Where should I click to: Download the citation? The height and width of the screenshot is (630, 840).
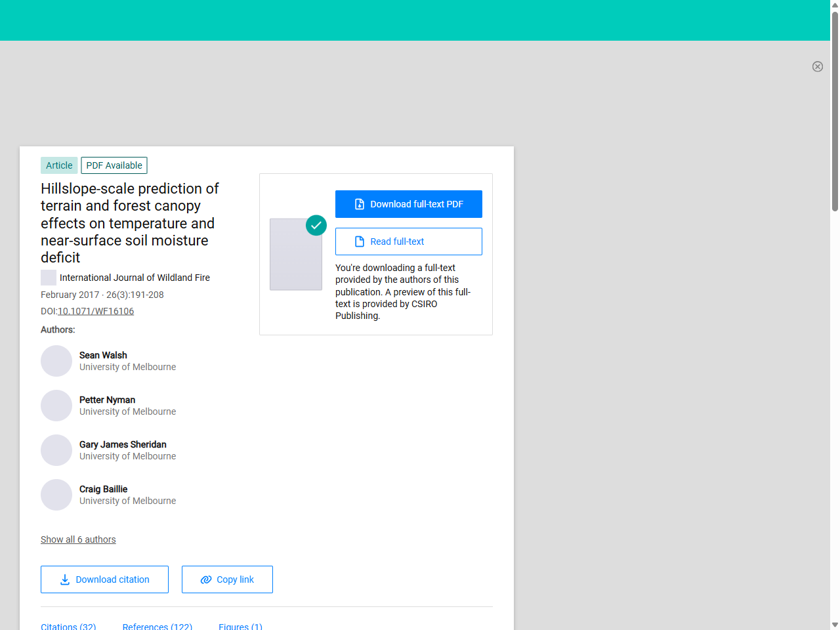[x=104, y=579]
